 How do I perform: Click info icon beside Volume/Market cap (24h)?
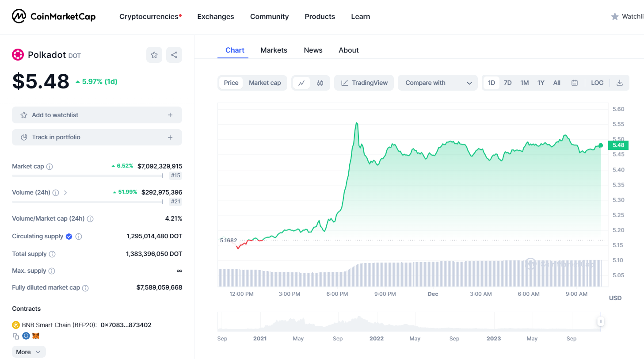[x=90, y=219]
